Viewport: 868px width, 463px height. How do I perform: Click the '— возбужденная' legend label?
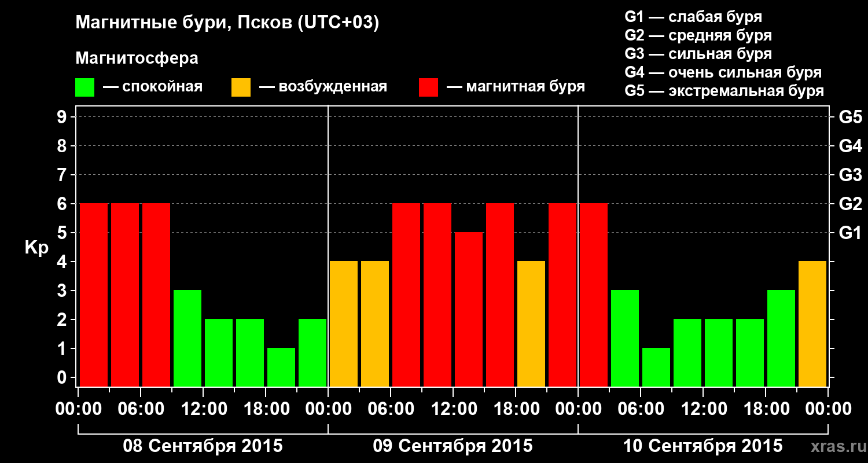pos(323,87)
